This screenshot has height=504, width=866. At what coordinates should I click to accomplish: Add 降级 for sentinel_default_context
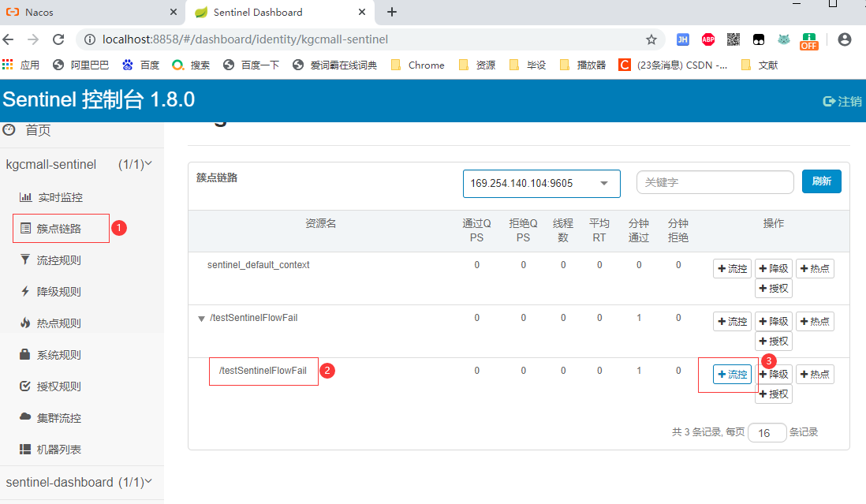point(773,269)
